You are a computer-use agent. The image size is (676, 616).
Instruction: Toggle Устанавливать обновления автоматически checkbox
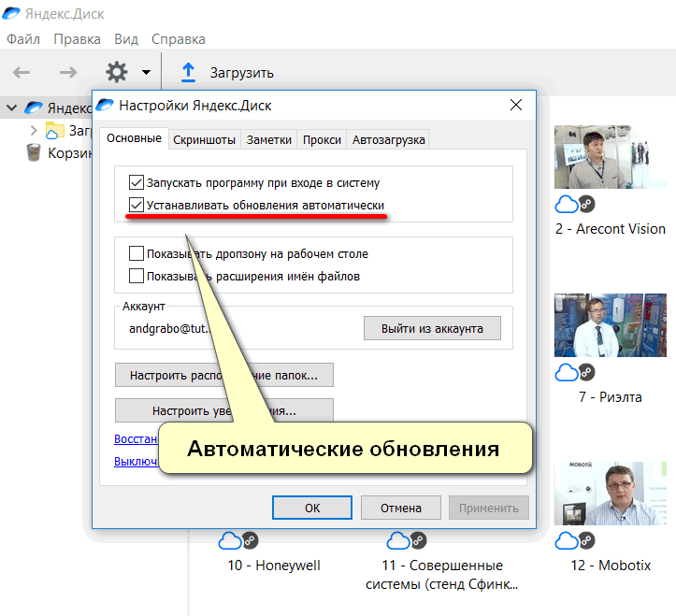[137, 206]
